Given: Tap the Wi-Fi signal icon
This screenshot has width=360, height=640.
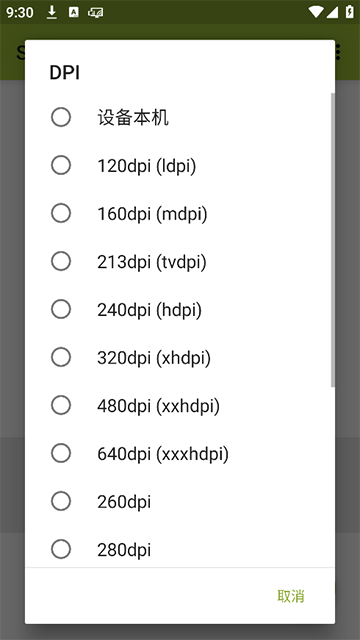Looking at the screenshot, I should click(316, 12).
